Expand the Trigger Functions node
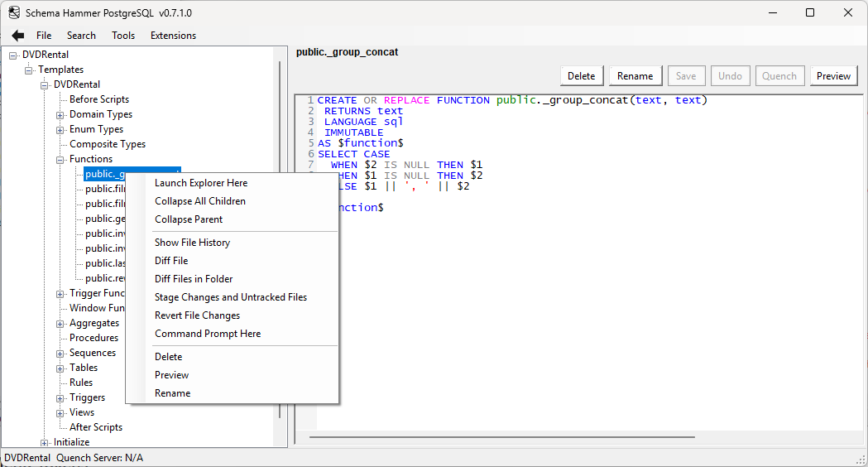Screen dimensions: 868x467 click(60, 294)
